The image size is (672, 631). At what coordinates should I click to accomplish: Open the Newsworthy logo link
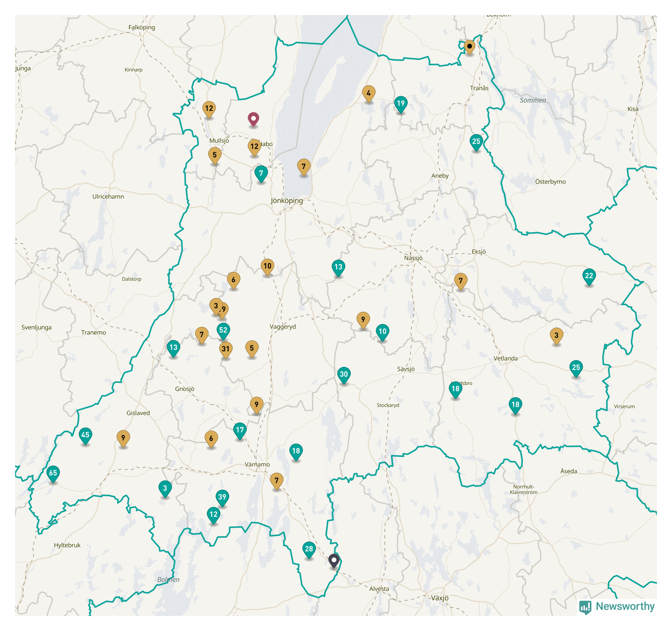tap(617, 606)
